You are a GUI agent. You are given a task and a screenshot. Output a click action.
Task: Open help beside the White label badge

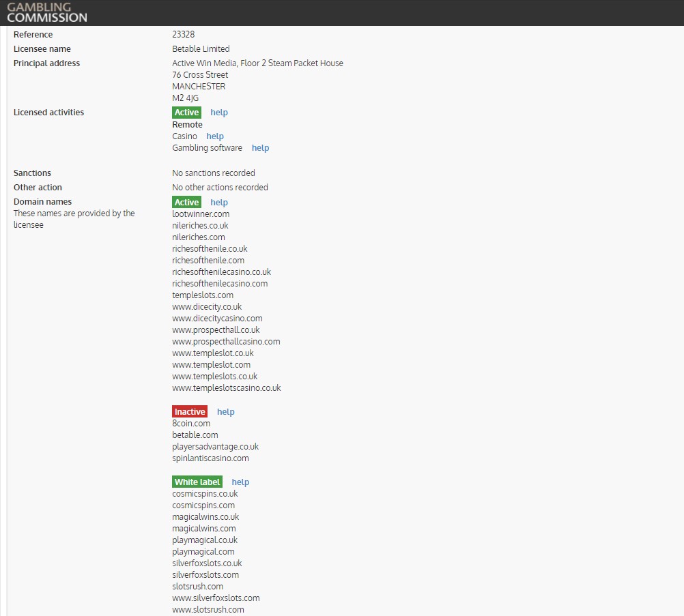point(240,482)
